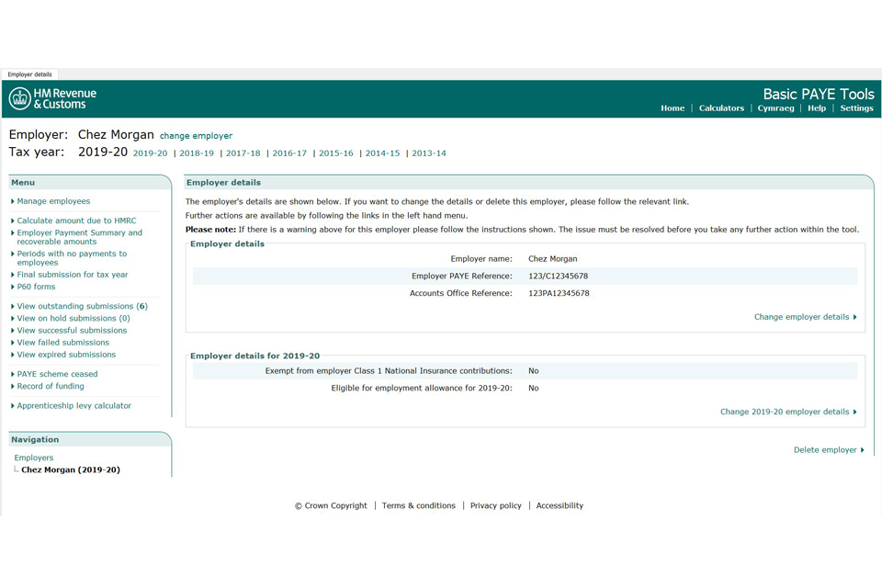Open the Settings menu item
Image resolution: width=882 pixels, height=588 pixels.
856,108
